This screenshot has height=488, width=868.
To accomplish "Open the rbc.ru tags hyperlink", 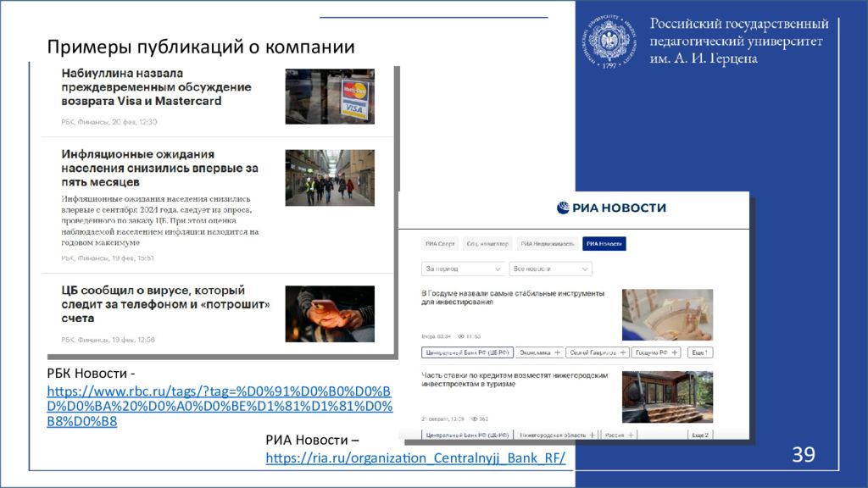I will [x=220, y=406].
